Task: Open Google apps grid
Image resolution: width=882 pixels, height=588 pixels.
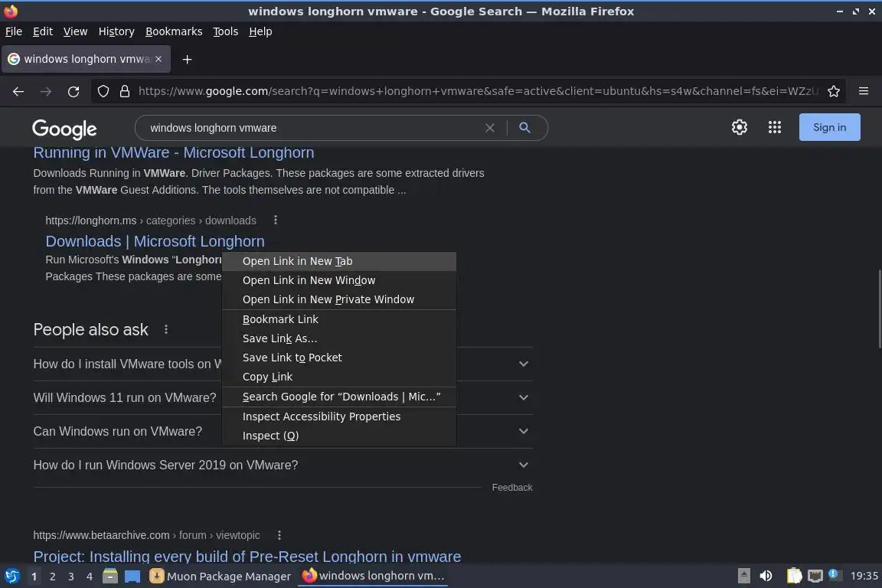Action: coord(775,127)
